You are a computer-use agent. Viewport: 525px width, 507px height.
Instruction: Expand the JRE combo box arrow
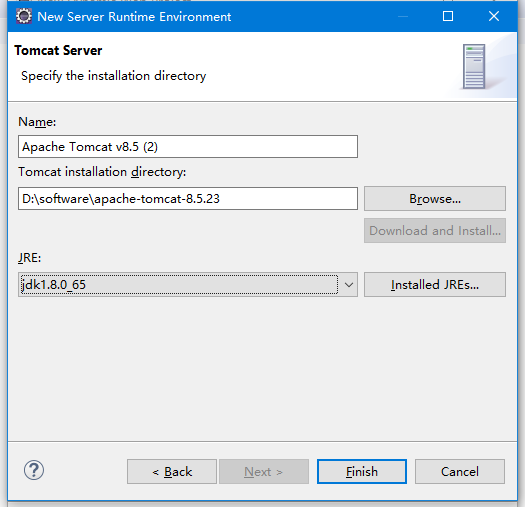349,285
